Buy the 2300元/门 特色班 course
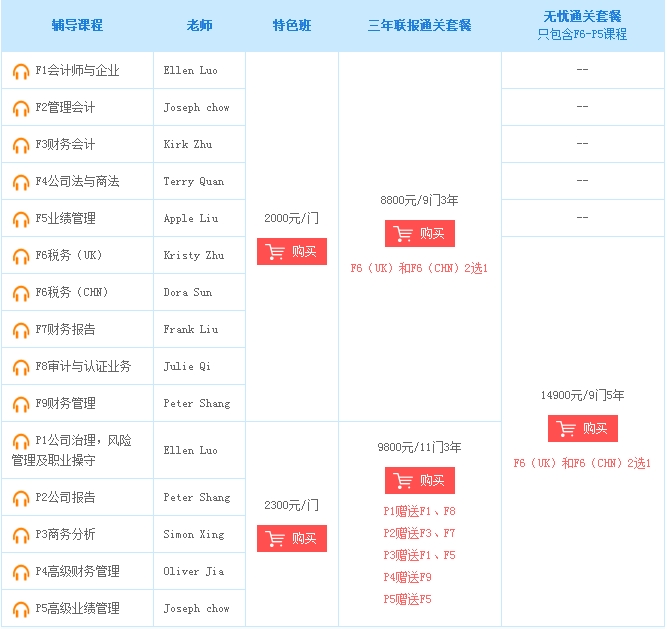This screenshot has height=629, width=667. click(x=292, y=539)
